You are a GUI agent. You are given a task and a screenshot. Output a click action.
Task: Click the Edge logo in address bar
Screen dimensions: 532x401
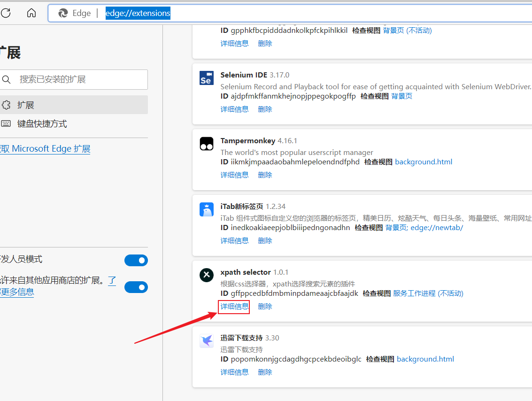pos(63,13)
